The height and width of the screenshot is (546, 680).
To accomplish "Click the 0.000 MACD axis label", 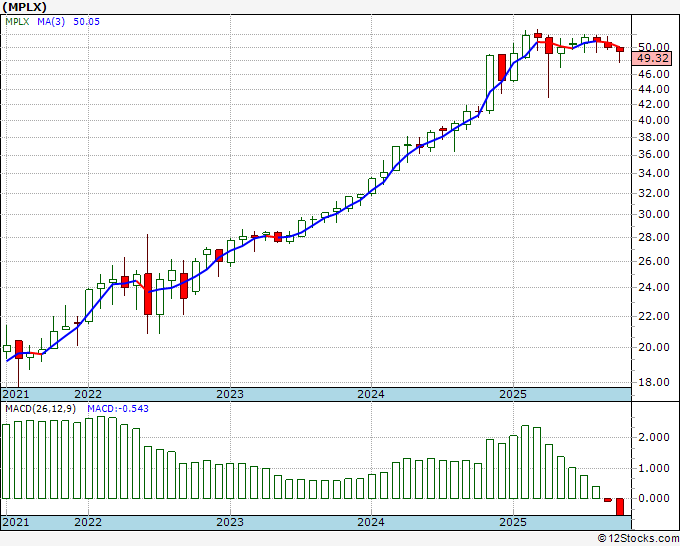I will (654, 498).
